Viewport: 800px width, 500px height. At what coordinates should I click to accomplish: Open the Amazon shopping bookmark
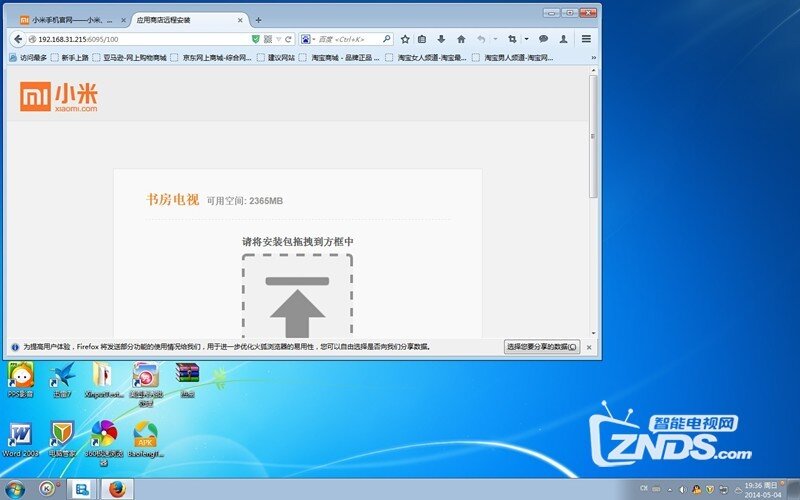point(130,58)
